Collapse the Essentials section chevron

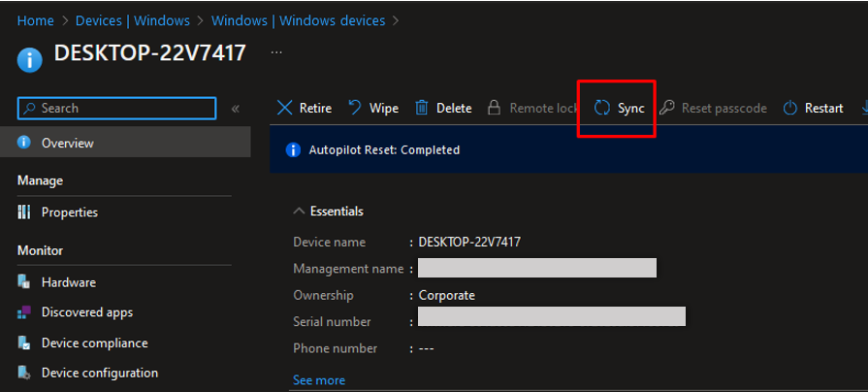pos(299,211)
